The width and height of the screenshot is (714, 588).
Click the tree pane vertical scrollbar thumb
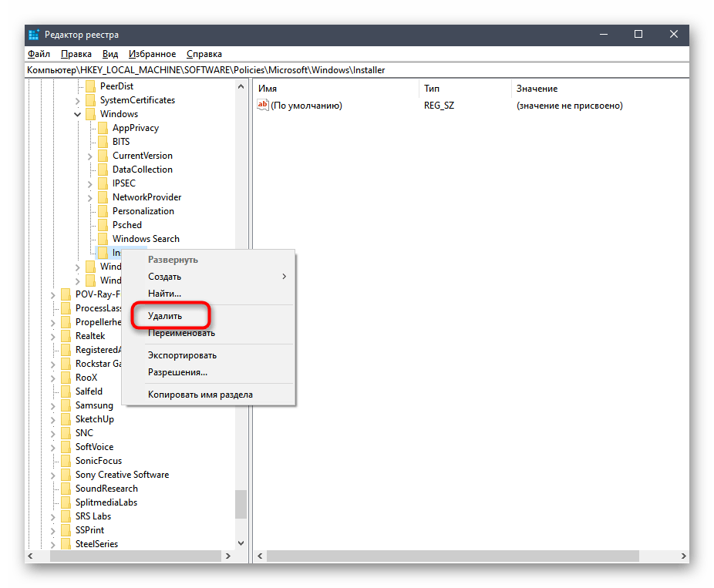[241, 505]
